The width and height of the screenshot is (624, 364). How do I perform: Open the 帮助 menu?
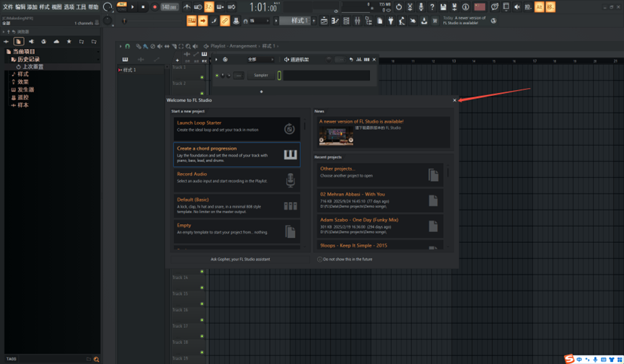click(93, 6)
